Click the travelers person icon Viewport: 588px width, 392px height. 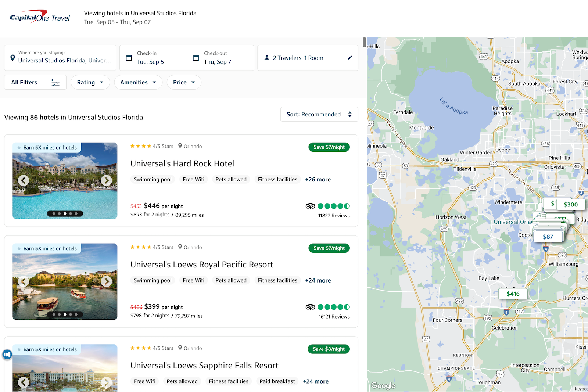pyautogui.click(x=266, y=58)
